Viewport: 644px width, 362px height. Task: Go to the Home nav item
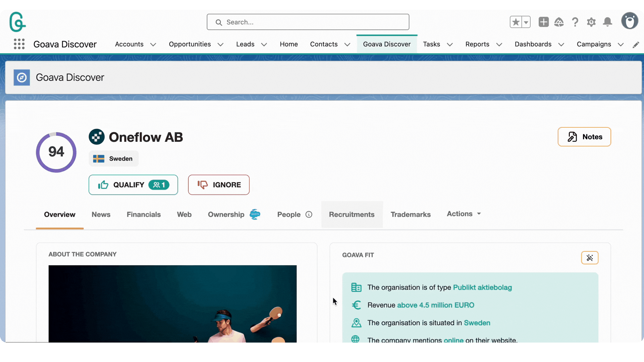pyautogui.click(x=289, y=44)
